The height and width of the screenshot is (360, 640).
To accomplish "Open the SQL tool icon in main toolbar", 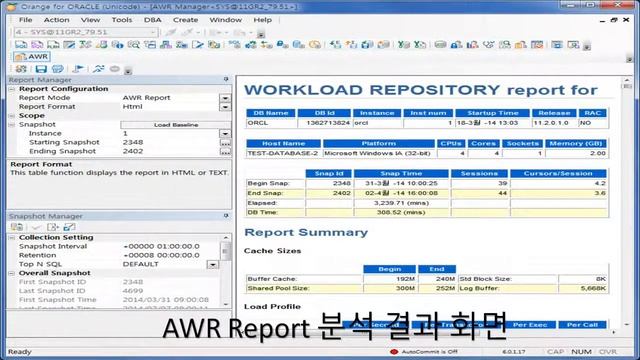I will [x=20, y=44].
